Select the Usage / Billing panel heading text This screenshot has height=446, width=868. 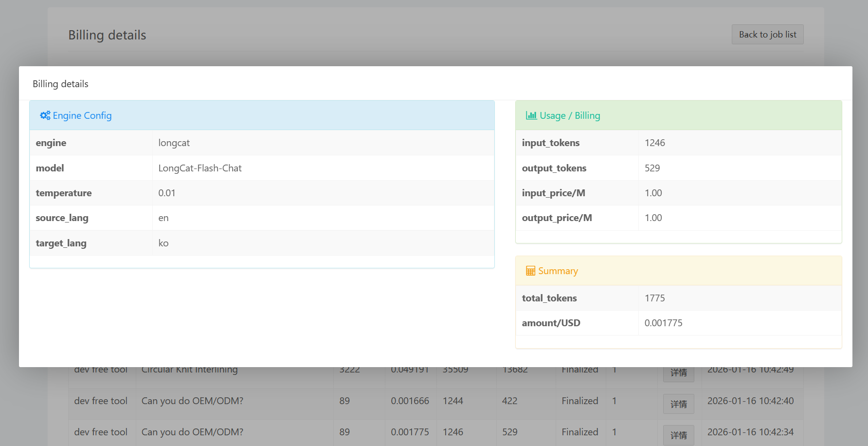(x=570, y=115)
